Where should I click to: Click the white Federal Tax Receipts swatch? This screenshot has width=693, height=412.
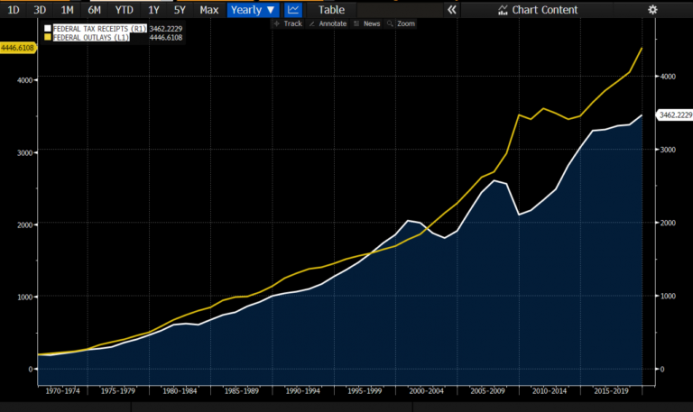(48, 29)
